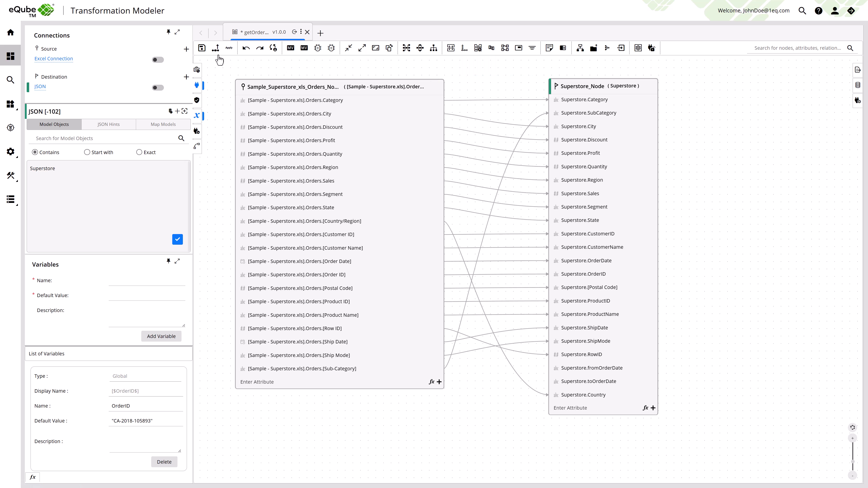Viewport: 868px width, 488px height.
Task: Click the canvas zoom slider track
Action: point(853,457)
